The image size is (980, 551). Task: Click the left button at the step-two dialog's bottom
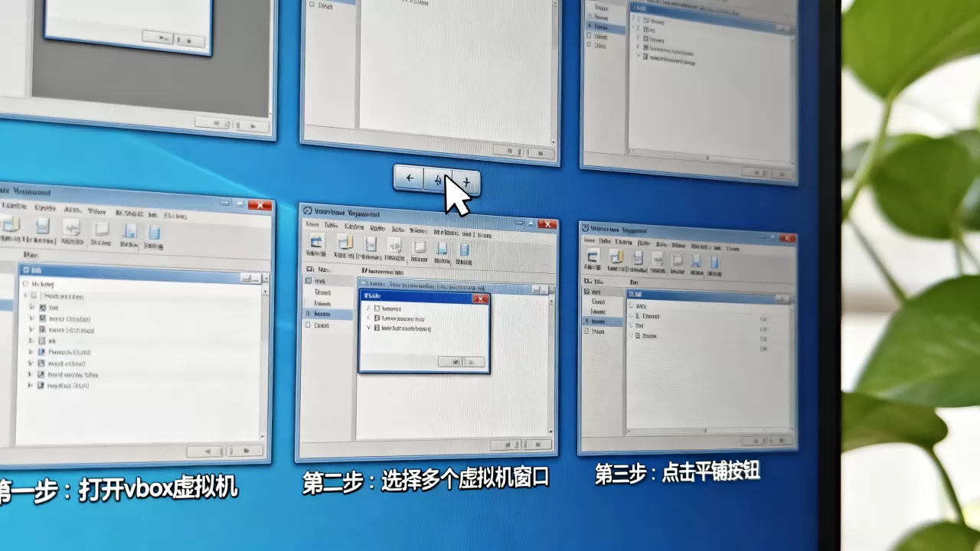click(x=451, y=361)
